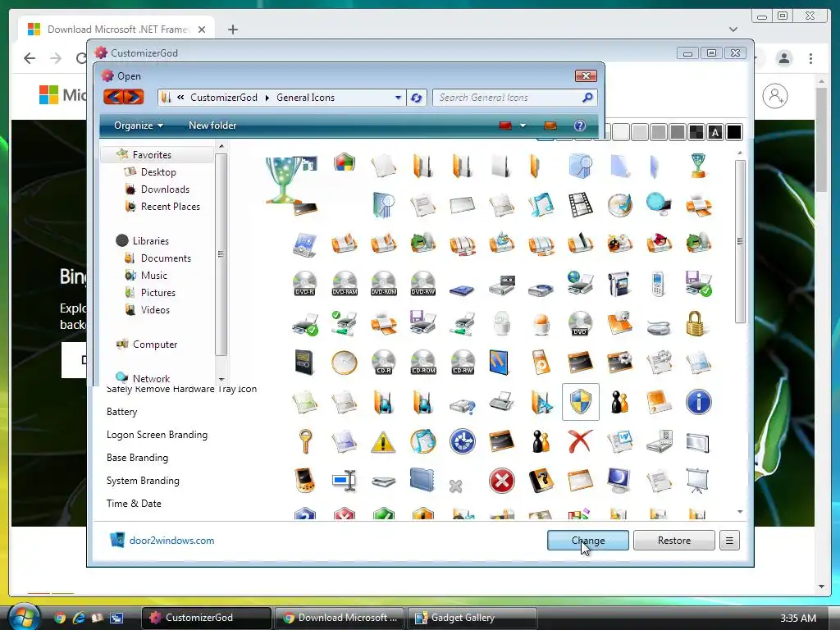
Task: Select Base Branding category
Action: point(137,458)
